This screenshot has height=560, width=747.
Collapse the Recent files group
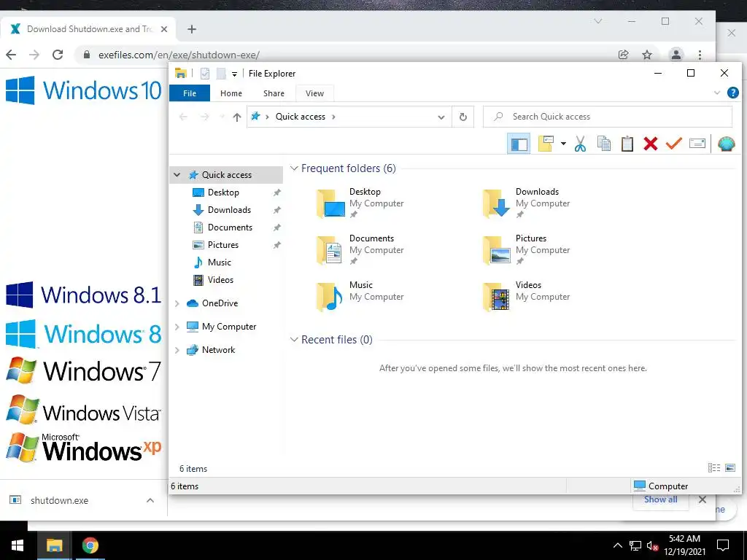294,340
